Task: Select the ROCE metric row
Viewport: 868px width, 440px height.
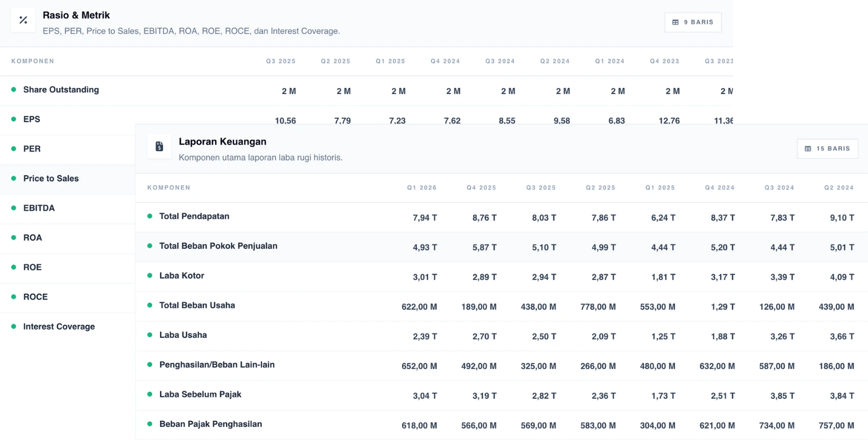Action: [x=68, y=297]
